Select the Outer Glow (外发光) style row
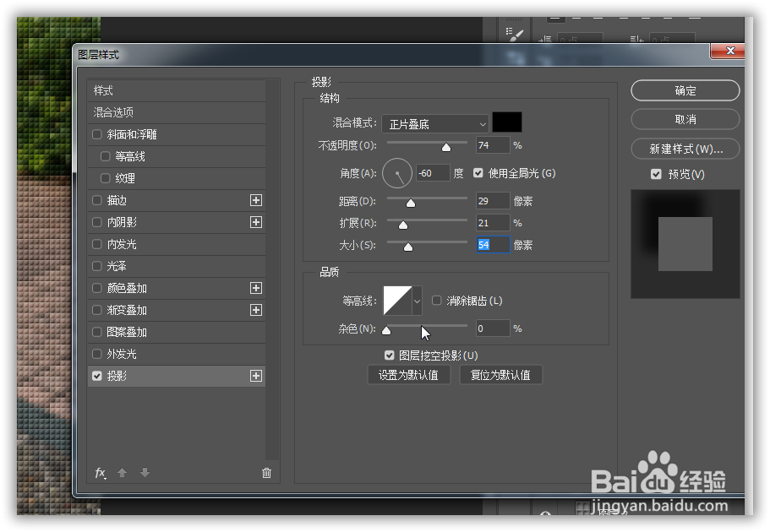 pos(177,354)
